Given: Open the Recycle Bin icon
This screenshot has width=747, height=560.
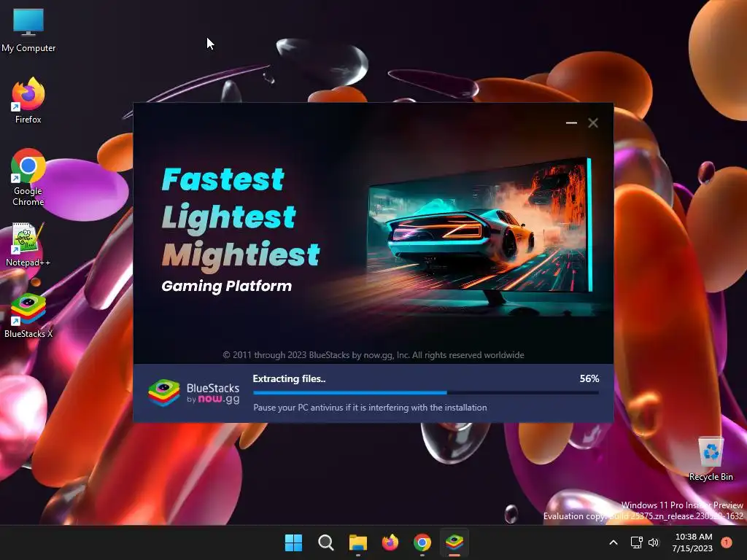Looking at the screenshot, I should [711, 459].
